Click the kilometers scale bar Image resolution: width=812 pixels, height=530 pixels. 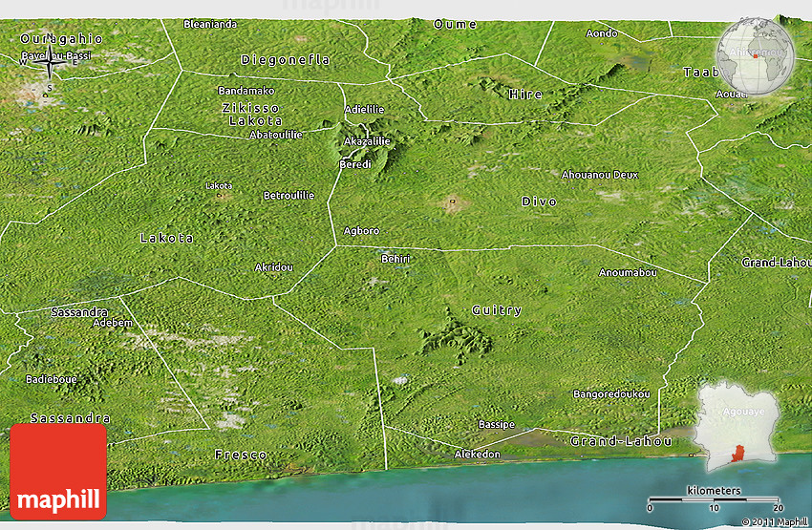coord(715,499)
